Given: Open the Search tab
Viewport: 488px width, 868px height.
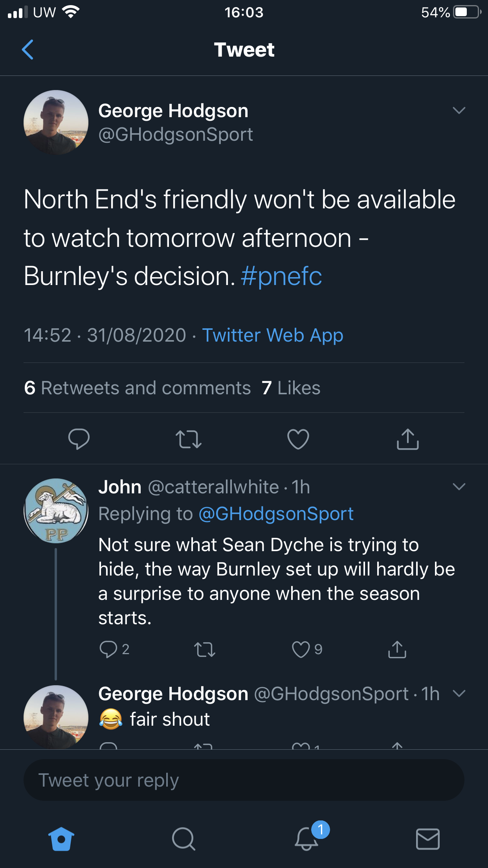Looking at the screenshot, I should point(183,839).
